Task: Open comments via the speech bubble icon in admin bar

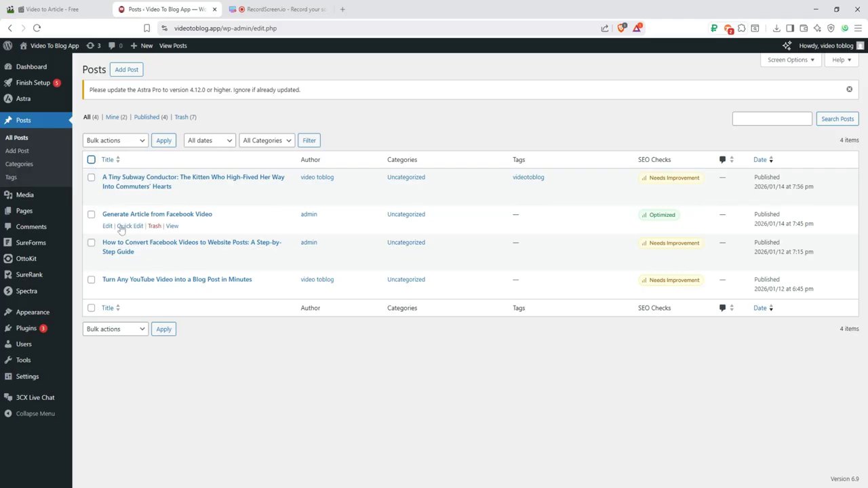Action: (113, 45)
